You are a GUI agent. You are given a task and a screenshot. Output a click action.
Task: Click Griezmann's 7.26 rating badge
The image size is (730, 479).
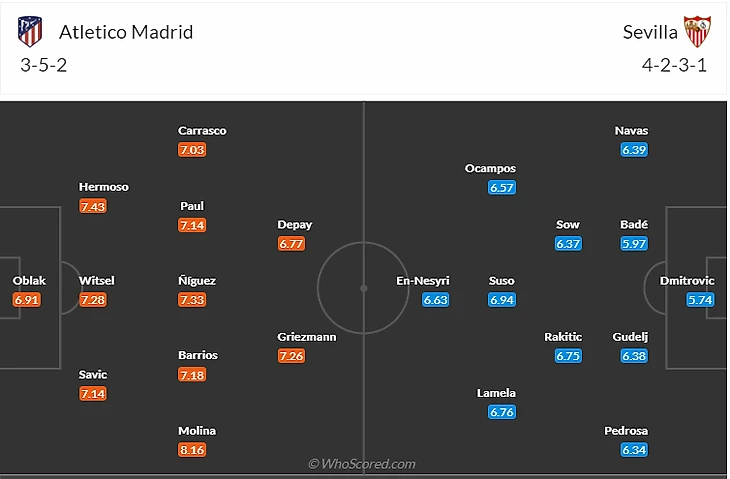coord(292,356)
